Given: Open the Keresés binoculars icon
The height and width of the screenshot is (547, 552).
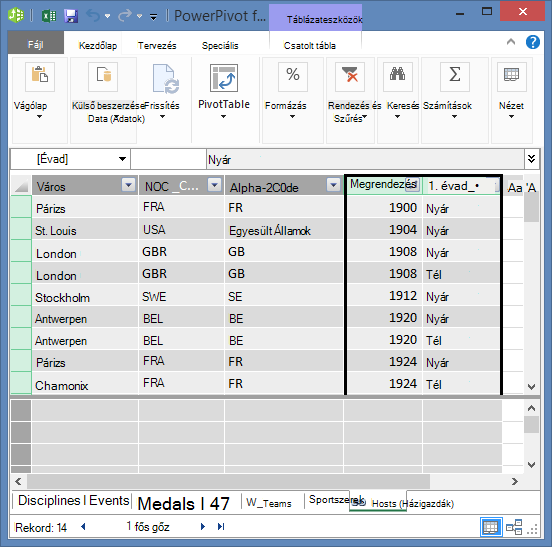Looking at the screenshot, I should tap(397, 76).
